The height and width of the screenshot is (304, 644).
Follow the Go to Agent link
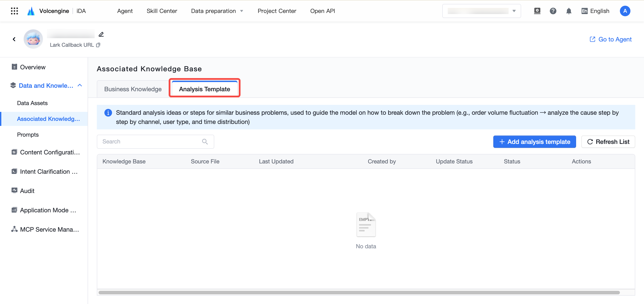pyautogui.click(x=610, y=39)
